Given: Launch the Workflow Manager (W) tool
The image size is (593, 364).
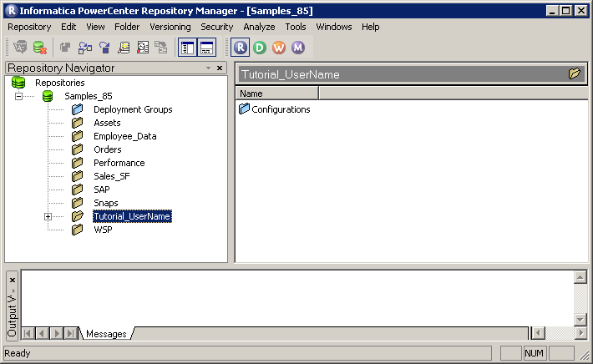Looking at the screenshot, I should [279, 48].
